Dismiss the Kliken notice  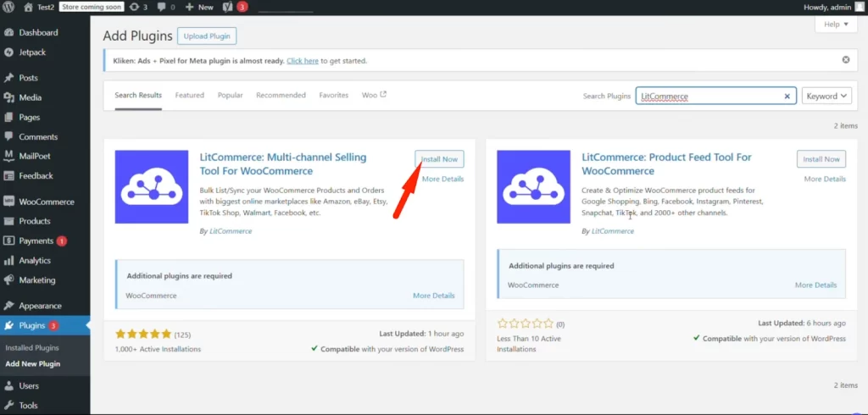pos(846,60)
